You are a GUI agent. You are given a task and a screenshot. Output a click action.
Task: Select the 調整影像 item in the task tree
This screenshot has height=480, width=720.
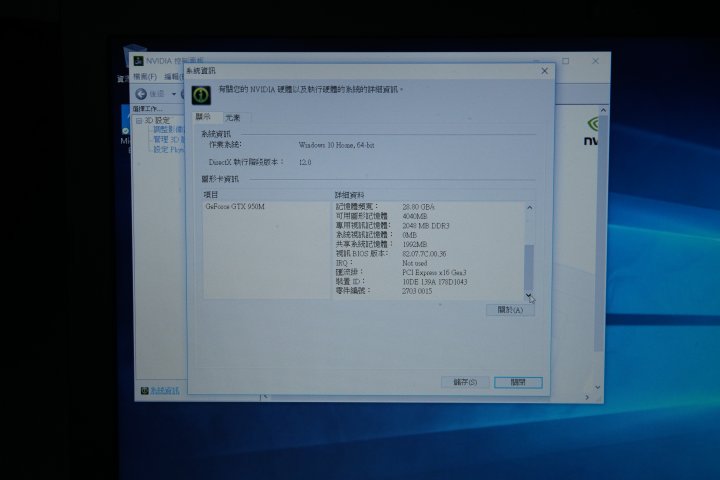click(x=169, y=130)
